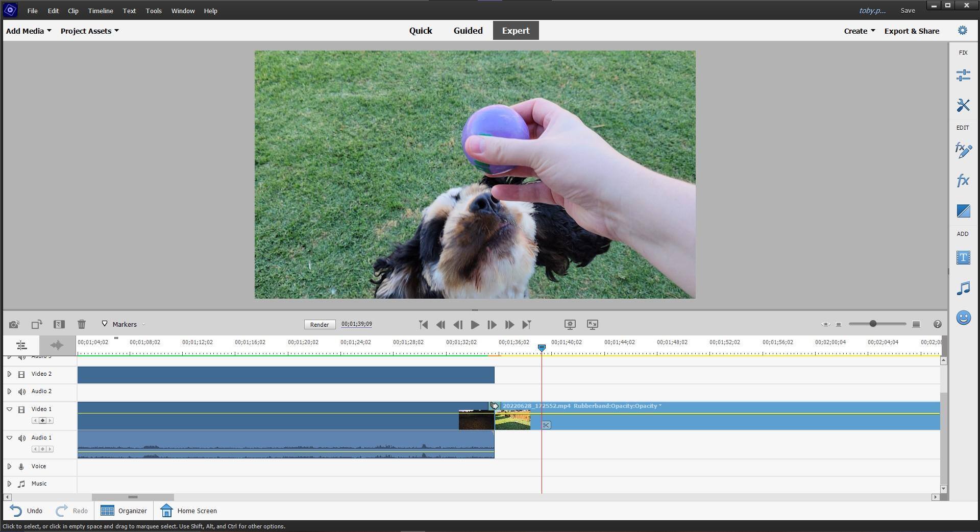Image resolution: width=980 pixels, height=532 pixels.
Task: Open the Tools panel wrench icon
Action: (963, 106)
